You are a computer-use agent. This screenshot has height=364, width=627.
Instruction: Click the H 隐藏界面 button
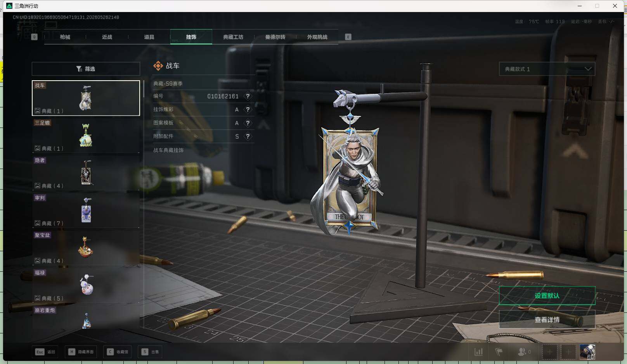point(81,352)
